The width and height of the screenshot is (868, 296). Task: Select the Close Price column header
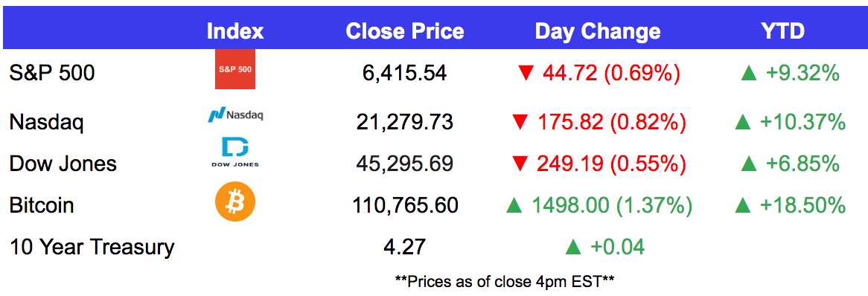(405, 31)
